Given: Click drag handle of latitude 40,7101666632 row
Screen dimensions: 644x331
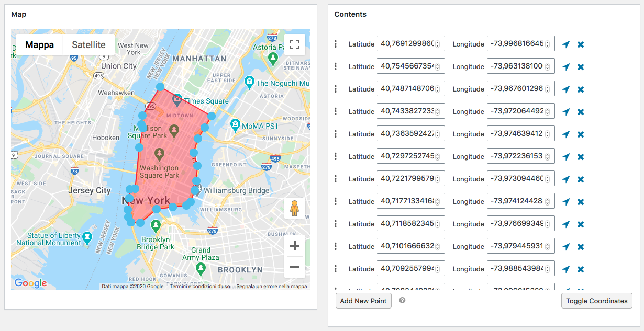Looking at the screenshot, I should (x=336, y=246).
